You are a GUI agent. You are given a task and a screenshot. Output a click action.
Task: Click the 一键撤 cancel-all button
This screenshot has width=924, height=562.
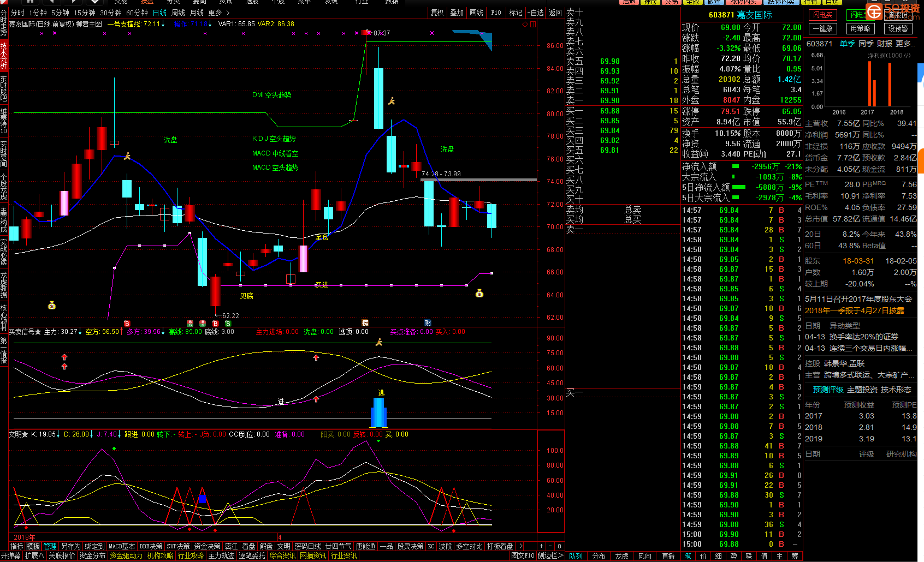(x=822, y=28)
